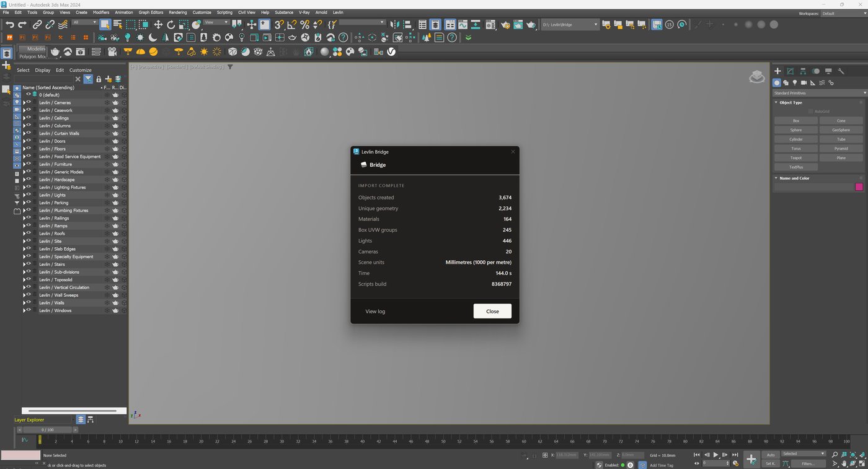Click Play Animation button

tap(715, 455)
